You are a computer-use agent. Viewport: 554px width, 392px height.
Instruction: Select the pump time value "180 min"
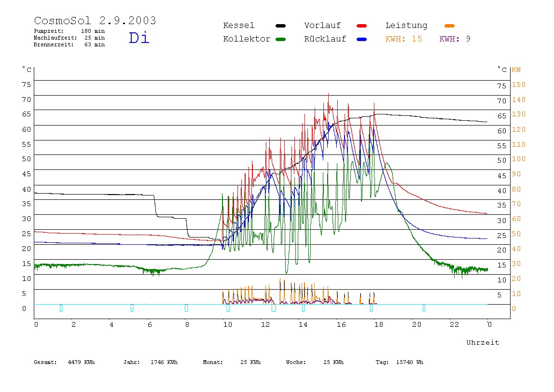(93, 31)
